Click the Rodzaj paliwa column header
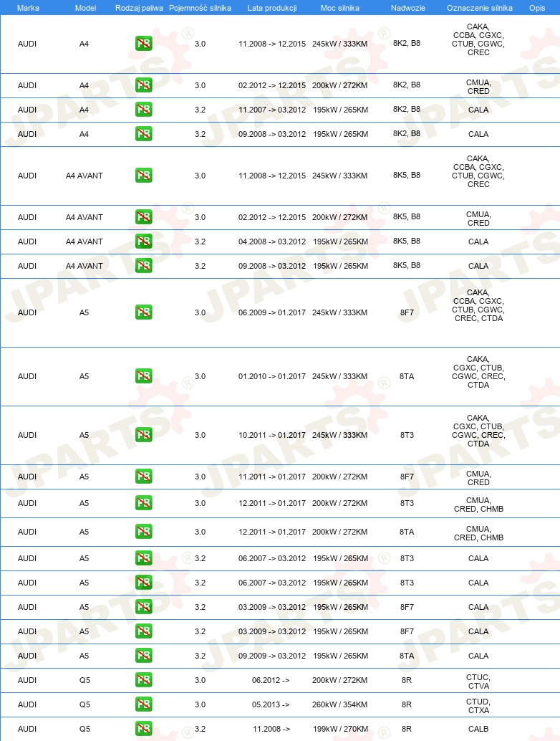560x741 pixels. coord(140,8)
